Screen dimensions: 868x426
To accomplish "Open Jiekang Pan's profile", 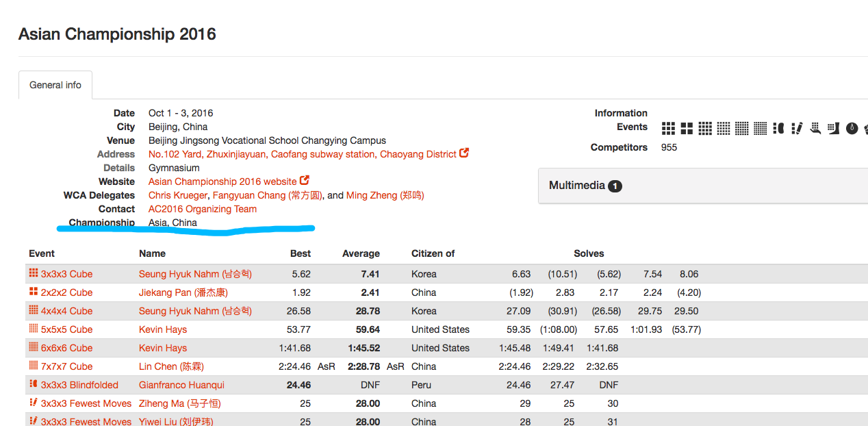I will coord(183,292).
